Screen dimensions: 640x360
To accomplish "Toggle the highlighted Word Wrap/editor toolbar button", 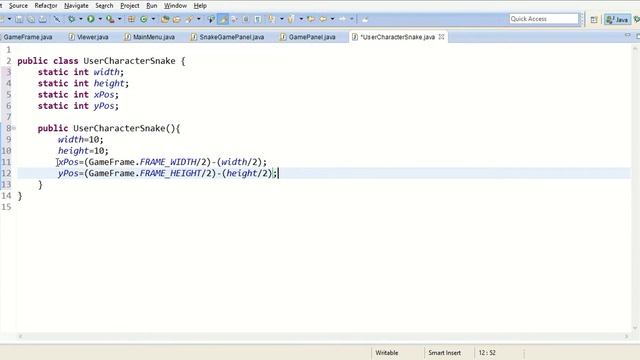I will (x=223, y=19).
